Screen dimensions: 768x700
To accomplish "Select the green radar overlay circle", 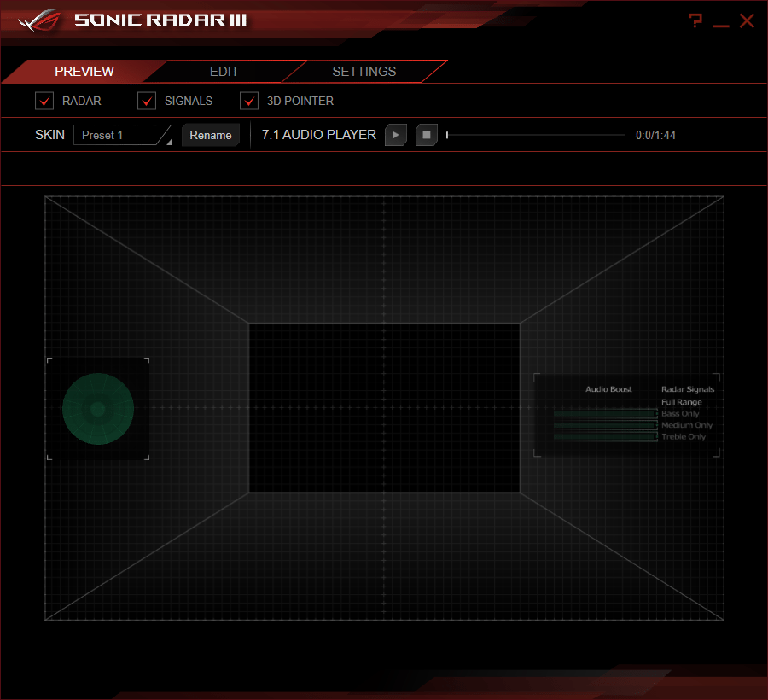I will pyautogui.click(x=98, y=409).
